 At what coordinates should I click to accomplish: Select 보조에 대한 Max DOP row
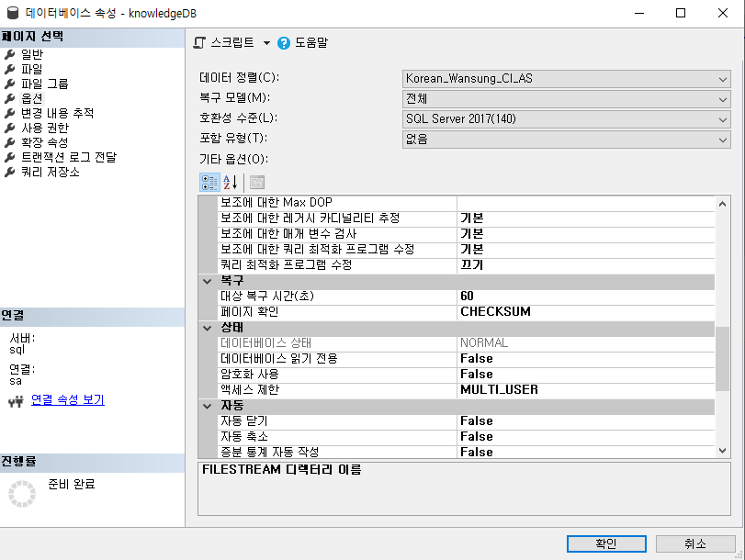click(467, 203)
